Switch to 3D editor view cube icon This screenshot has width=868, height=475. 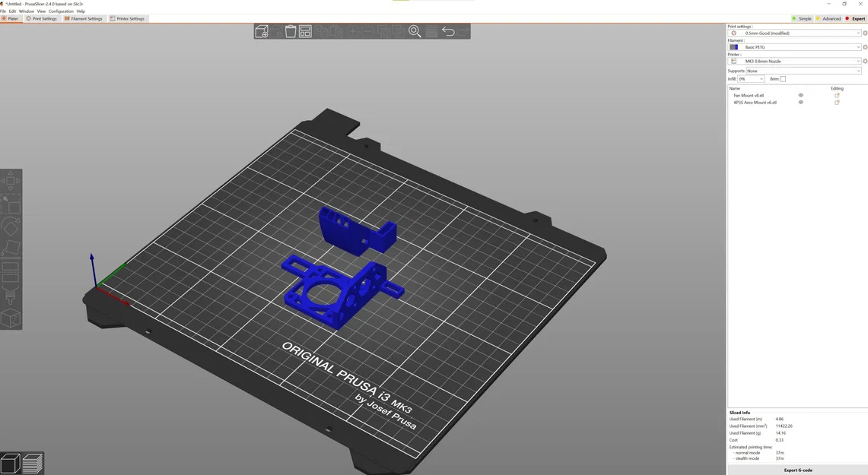tap(10, 463)
